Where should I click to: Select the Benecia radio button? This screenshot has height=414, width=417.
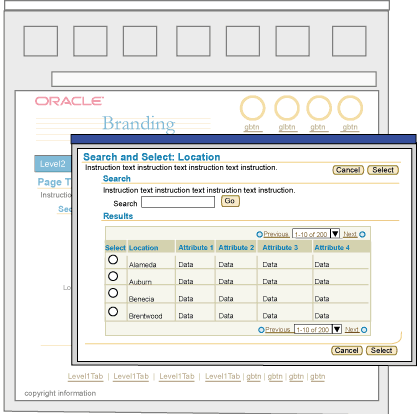113,293
